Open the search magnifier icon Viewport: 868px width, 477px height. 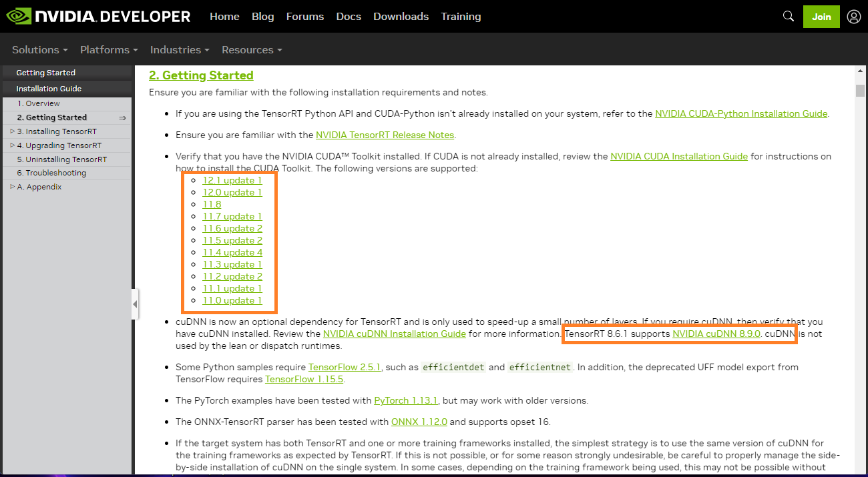[789, 16]
